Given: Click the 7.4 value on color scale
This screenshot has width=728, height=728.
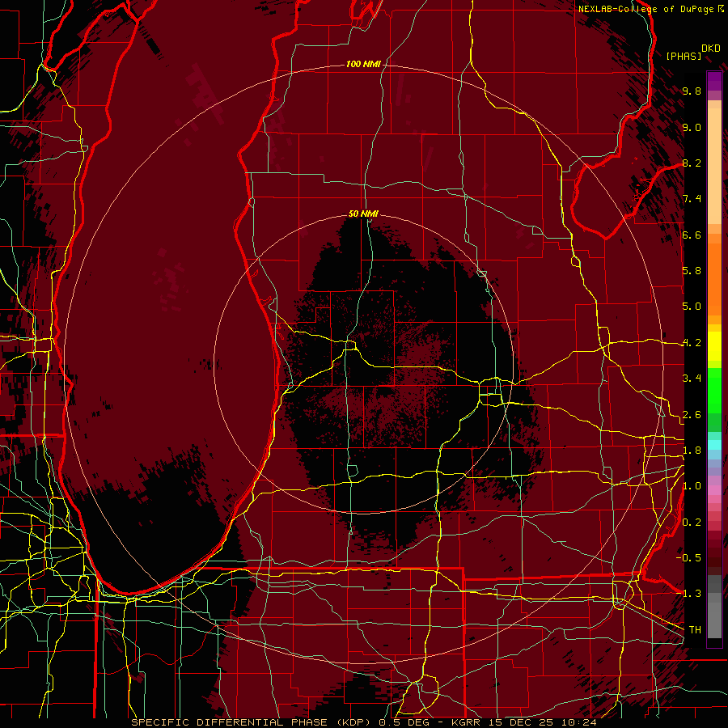Looking at the screenshot, I should pos(692,199).
